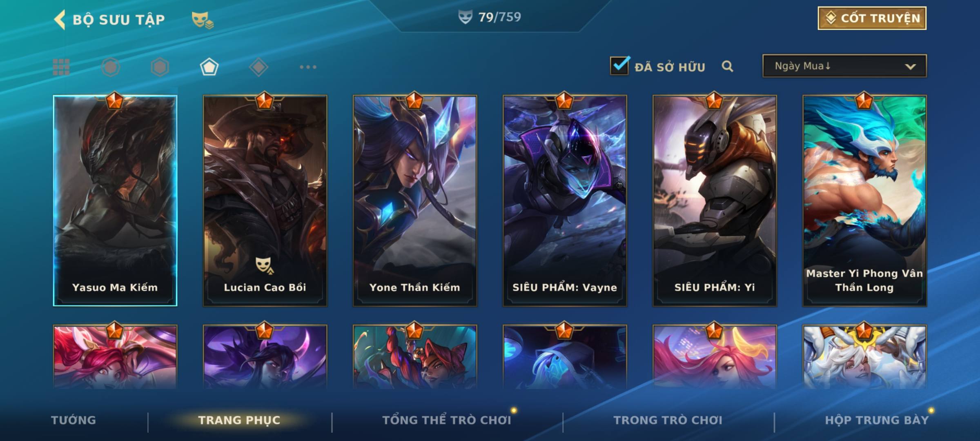
Task: Go back using the Bộ Sưu Tập arrow
Action: pyautogui.click(x=60, y=20)
